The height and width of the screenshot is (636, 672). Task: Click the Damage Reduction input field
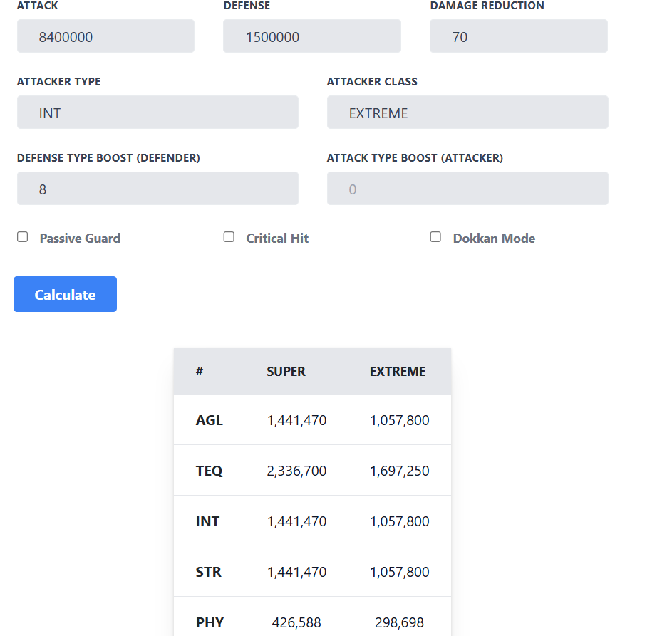pos(518,36)
